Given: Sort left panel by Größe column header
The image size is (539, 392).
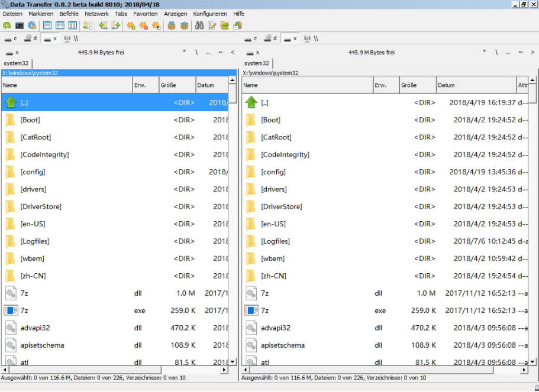Looking at the screenshot, I should click(x=177, y=85).
